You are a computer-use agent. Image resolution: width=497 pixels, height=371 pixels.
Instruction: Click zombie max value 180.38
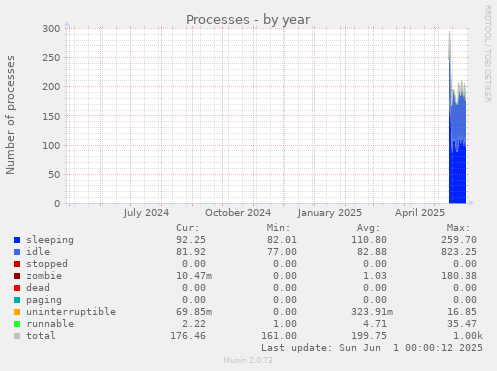click(x=459, y=276)
